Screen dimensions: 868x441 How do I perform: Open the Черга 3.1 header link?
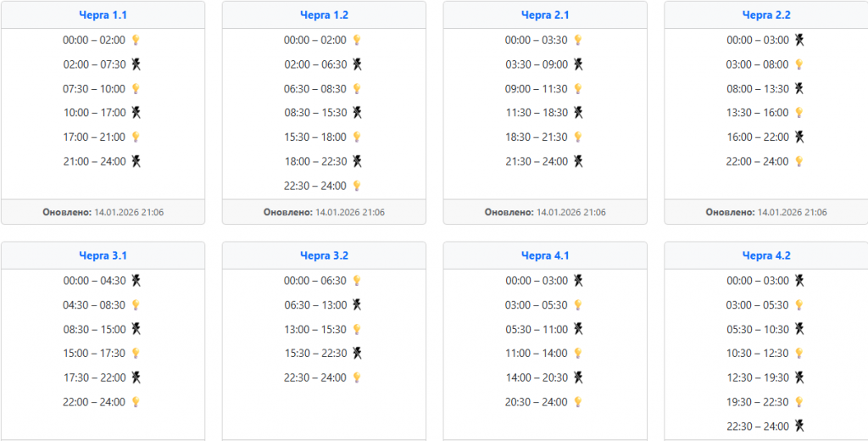pos(103,255)
